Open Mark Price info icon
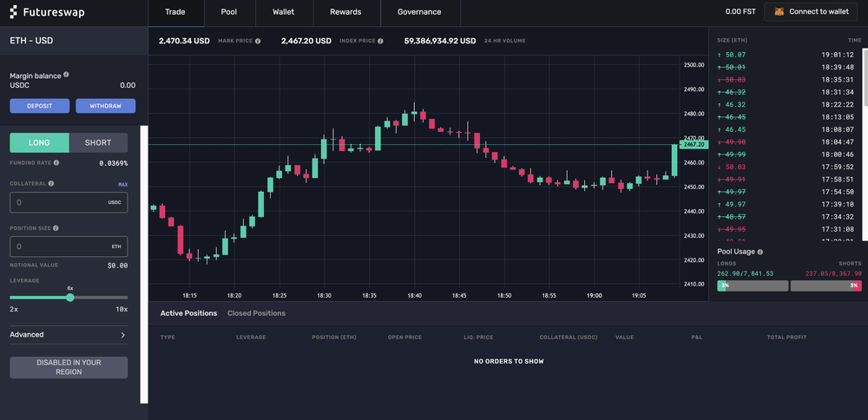 tap(258, 41)
